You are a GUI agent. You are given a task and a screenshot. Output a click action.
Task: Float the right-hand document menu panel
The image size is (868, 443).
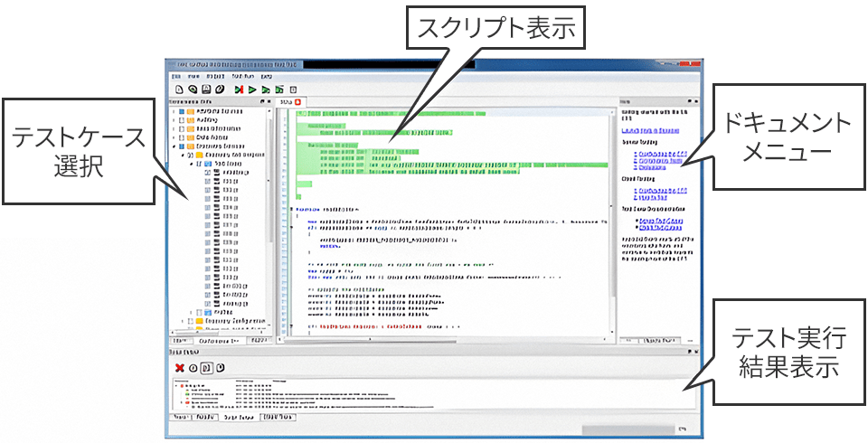689,102
